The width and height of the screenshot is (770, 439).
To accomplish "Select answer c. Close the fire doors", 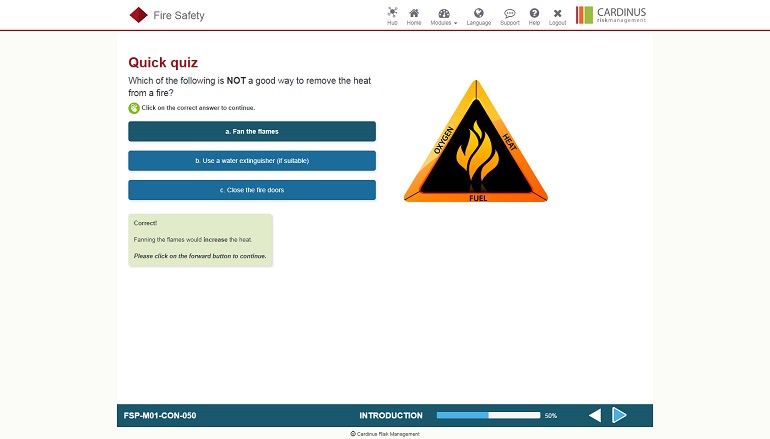I will [x=252, y=190].
